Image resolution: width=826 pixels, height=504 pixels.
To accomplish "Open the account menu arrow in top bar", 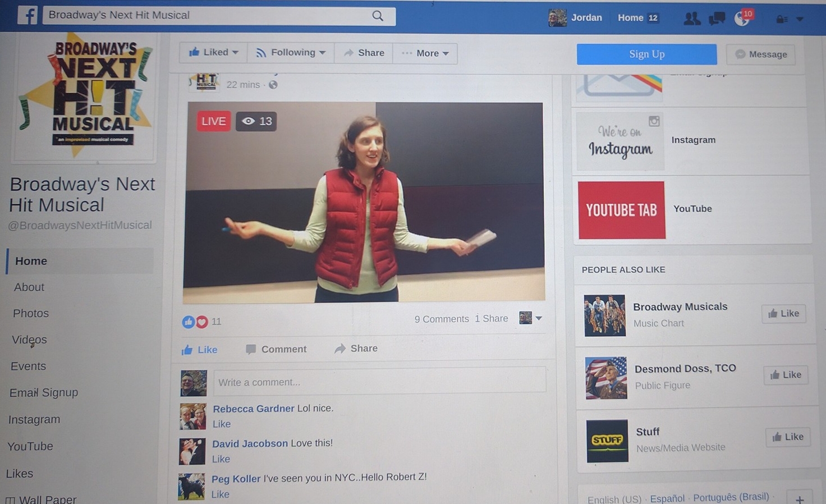I will click(800, 20).
